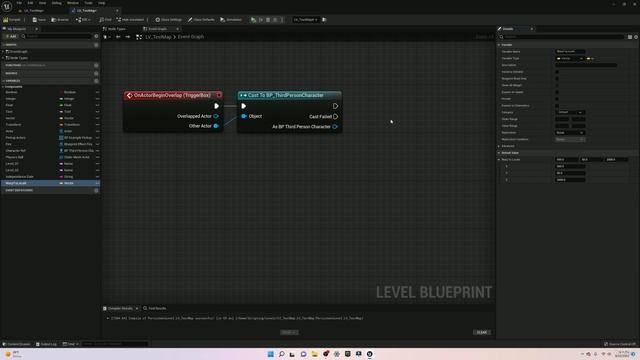Collapse the Default Value section
Image resolution: width=640 pixels, height=360 pixels.
pyautogui.click(x=499, y=153)
